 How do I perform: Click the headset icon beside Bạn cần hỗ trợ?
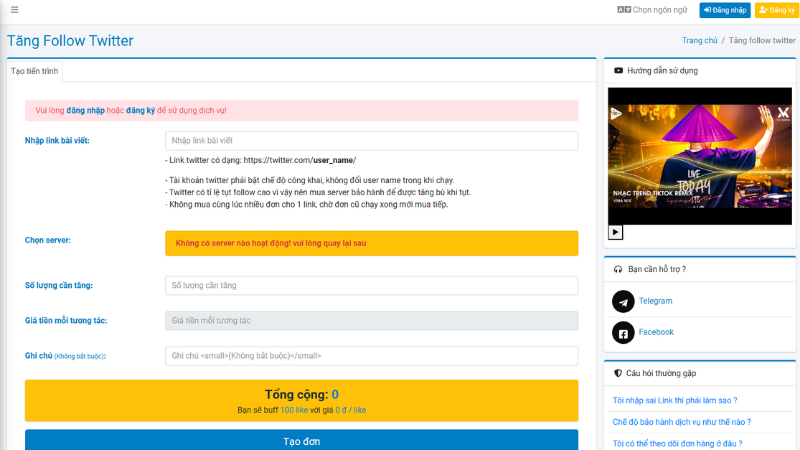pyautogui.click(x=618, y=269)
